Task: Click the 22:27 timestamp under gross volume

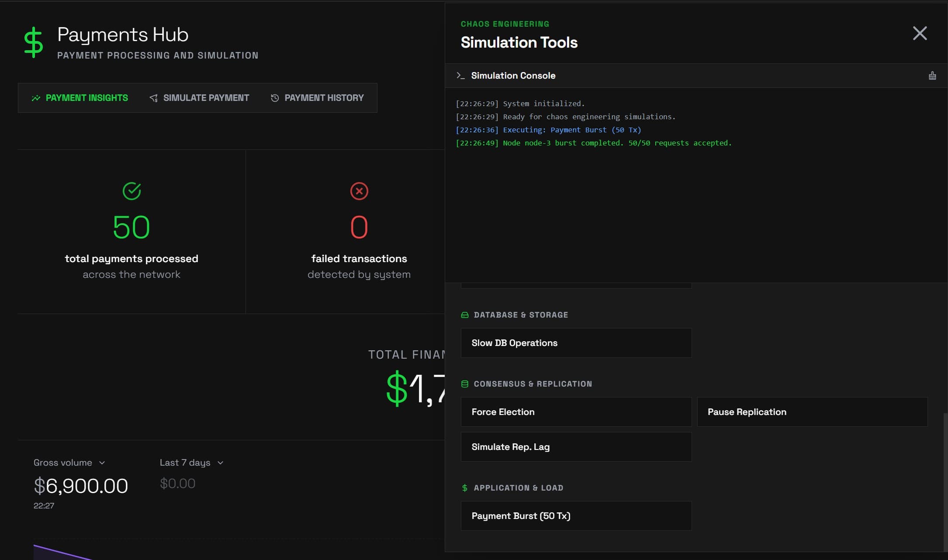Action: 44,506
